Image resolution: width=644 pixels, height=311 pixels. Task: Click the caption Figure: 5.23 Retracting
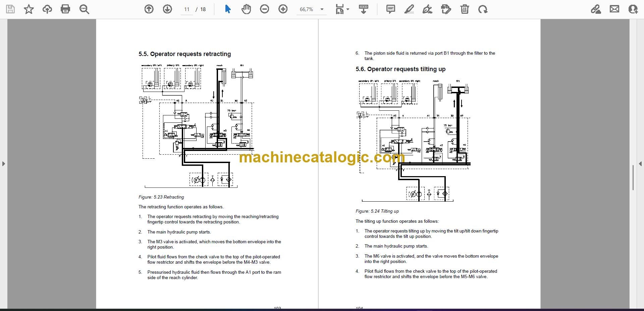coord(161,197)
